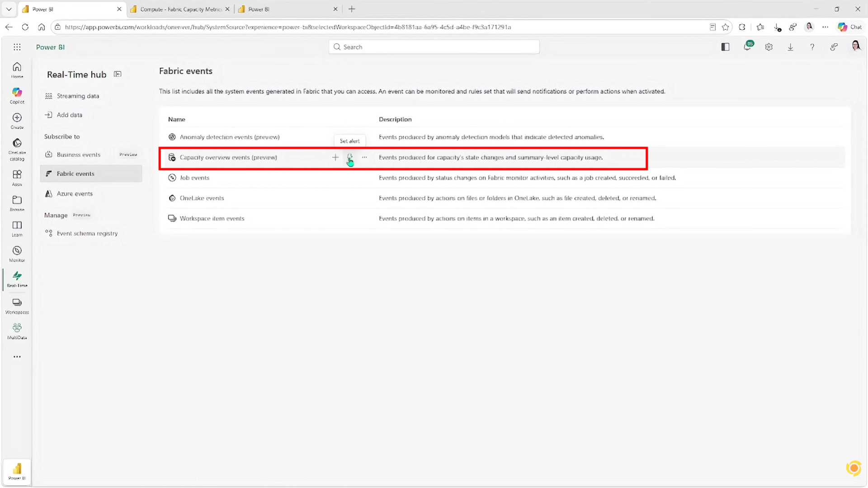868x488 pixels.
Task: Open the Create page from sidebar
Action: [17, 121]
